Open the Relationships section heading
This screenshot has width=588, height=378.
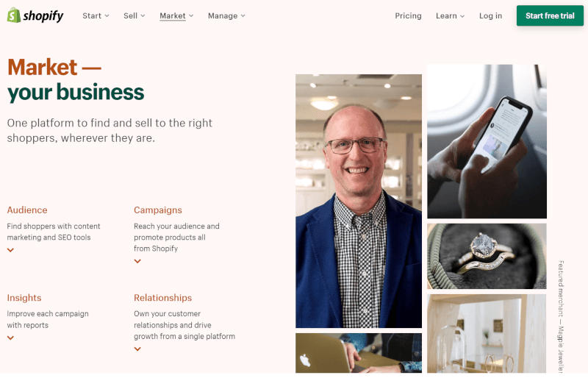coord(162,298)
